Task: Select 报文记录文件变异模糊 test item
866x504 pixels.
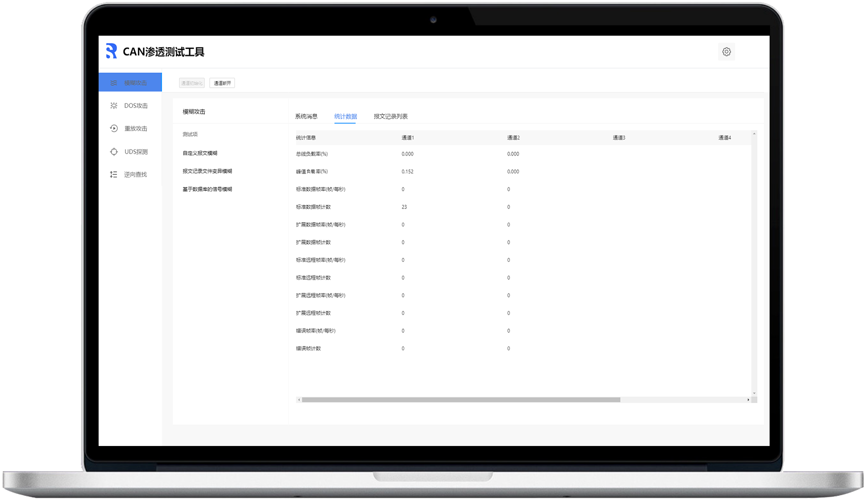Action: [x=207, y=171]
